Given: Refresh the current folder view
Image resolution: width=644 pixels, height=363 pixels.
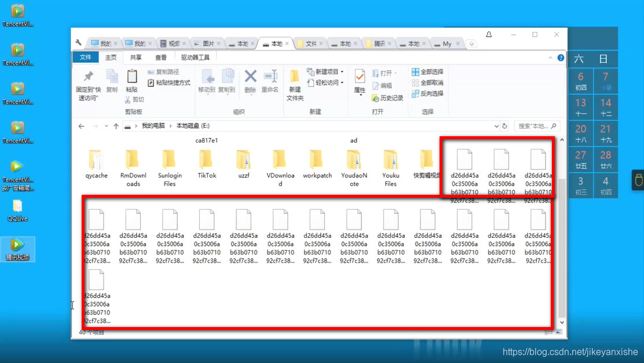Looking at the screenshot, I should [505, 126].
